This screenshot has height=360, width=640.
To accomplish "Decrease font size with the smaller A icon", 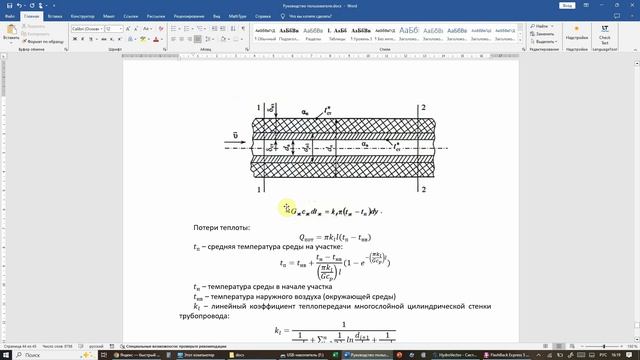I will tap(136, 29).
